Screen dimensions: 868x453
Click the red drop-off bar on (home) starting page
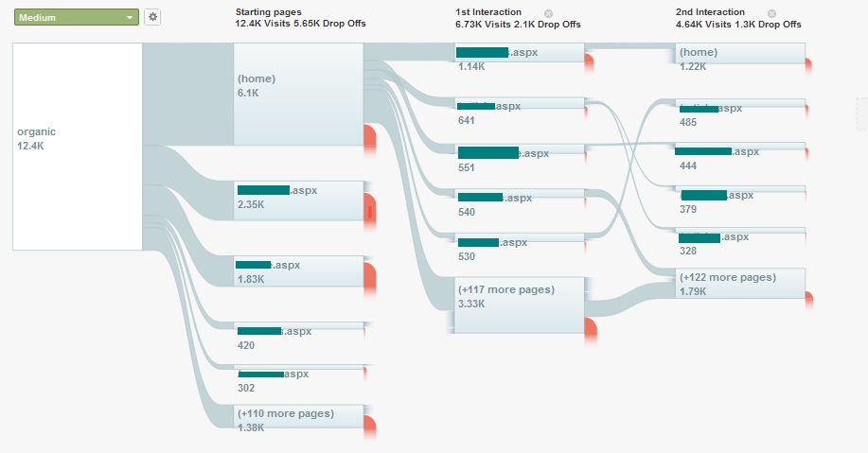pyautogui.click(x=370, y=136)
